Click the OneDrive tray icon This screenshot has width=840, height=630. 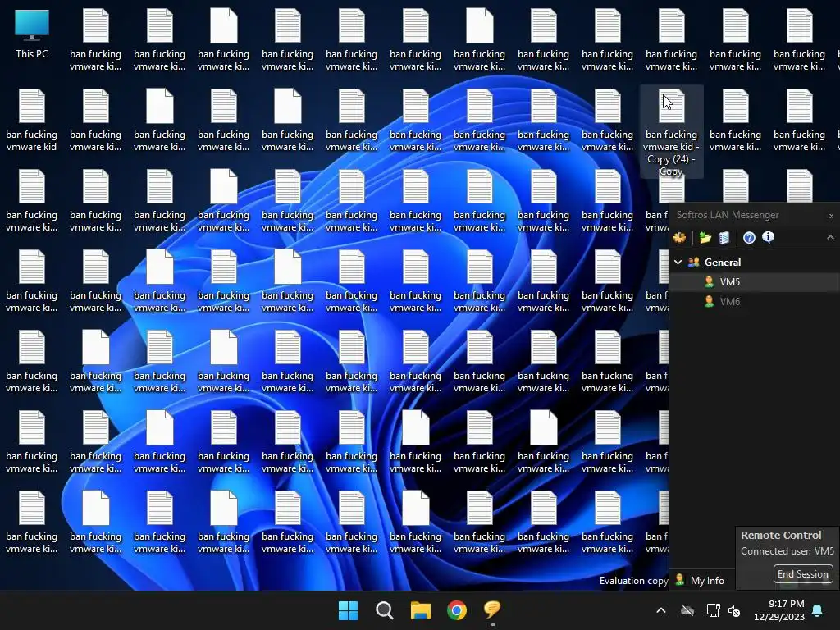pos(687,610)
